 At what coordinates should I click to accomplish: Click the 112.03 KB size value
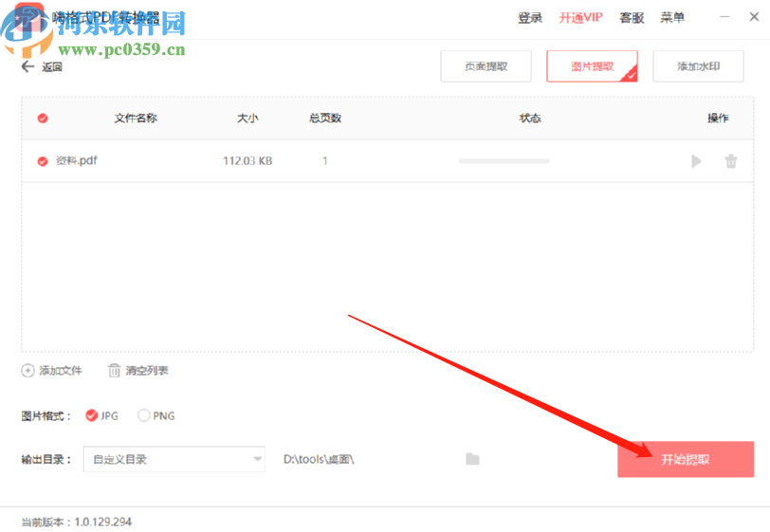pos(247,161)
